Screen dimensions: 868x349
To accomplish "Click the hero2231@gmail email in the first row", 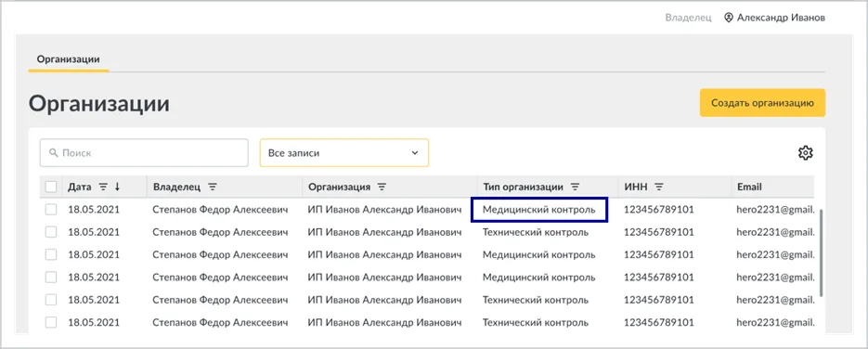I will pos(775,210).
